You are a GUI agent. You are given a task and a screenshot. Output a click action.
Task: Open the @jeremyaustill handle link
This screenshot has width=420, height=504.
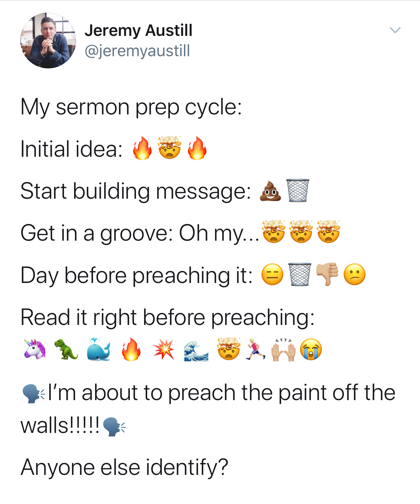pos(137,51)
